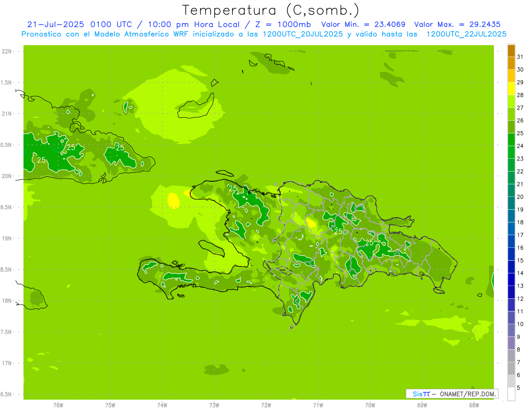The height and width of the screenshot is (411, 532).
Task: Click the legend value 24
Action: coord(520,146)
